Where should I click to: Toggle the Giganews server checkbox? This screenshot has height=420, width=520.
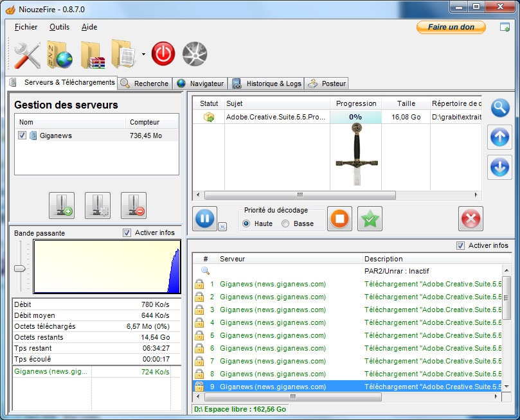coord(22,135)
